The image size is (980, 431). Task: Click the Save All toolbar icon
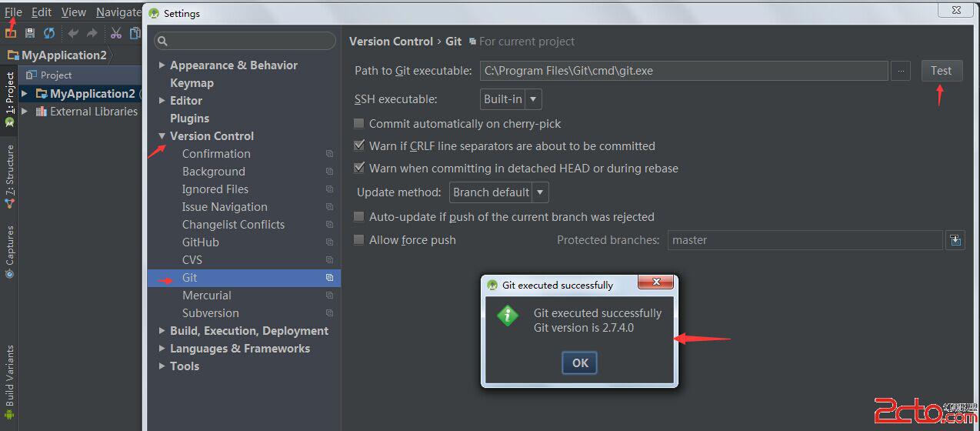[x=30, y=33]
